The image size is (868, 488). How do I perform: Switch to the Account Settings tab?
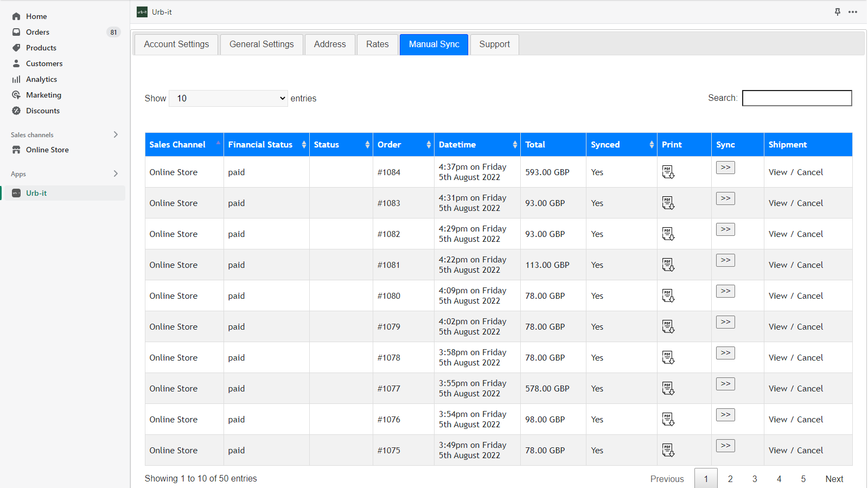[176, 44]
